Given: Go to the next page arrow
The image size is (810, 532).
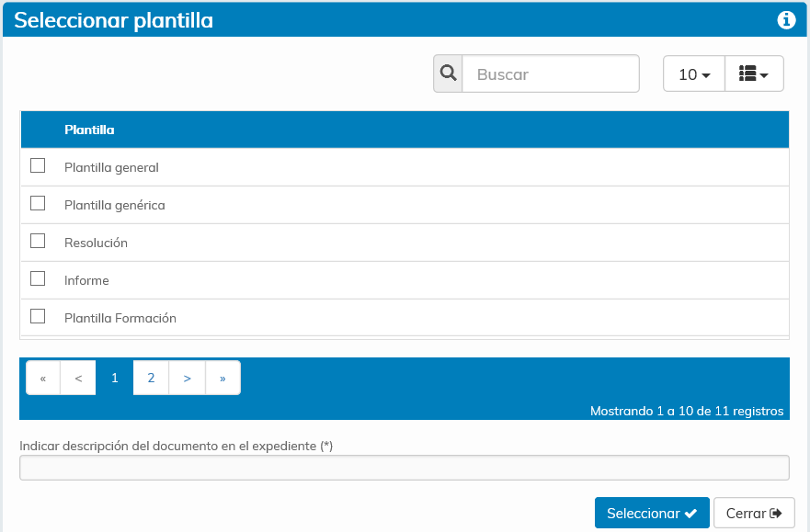Looking at the screenshot, I should [x=187, y=378].
